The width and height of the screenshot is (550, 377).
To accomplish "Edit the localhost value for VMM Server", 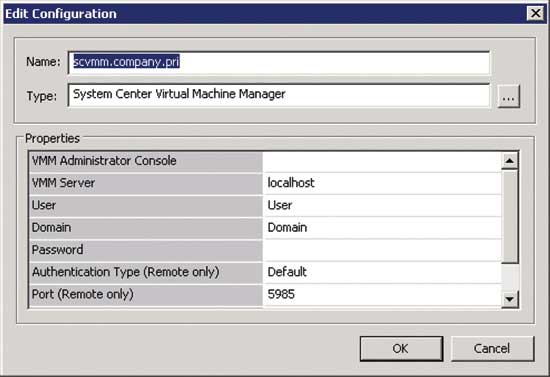I will click(x=382, y=183).
